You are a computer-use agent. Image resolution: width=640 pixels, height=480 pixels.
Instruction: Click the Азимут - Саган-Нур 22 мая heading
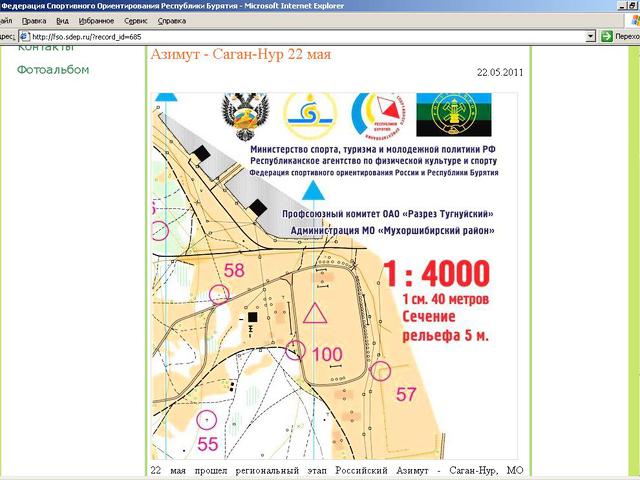(x=240, y=54)
